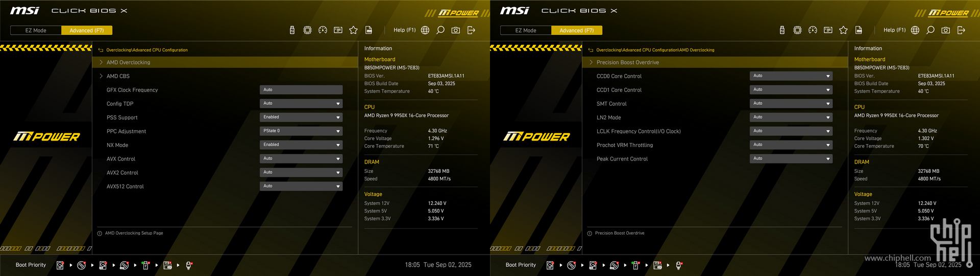The height and width of the screenshot is (276, 980).
Task: Open search magnifier in right BIOS screen
Action: click(x=930, y=30)
